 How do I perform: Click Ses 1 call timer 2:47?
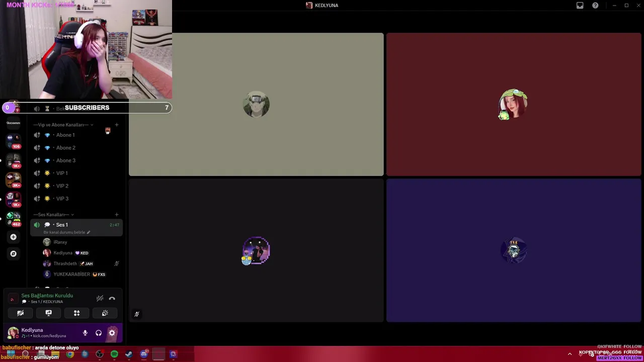pyautogui.click(x=115, y=225)
